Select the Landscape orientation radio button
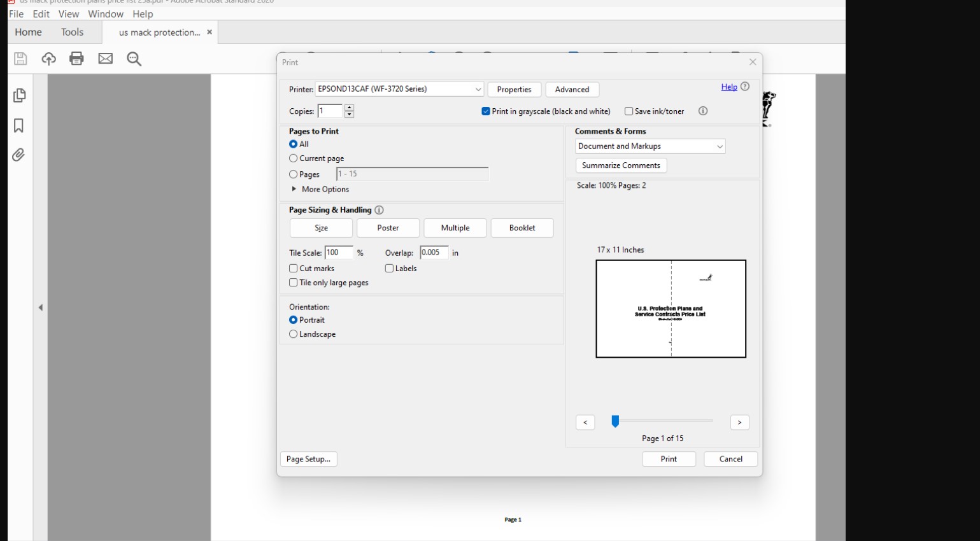This screenshot has width=980, height=541. tap(293, 334)
